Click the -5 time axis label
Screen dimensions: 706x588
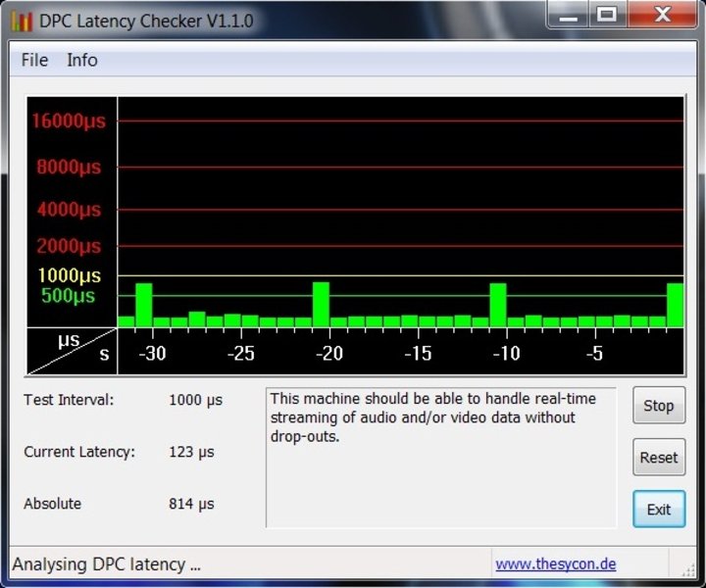click(x=595, y=354)
